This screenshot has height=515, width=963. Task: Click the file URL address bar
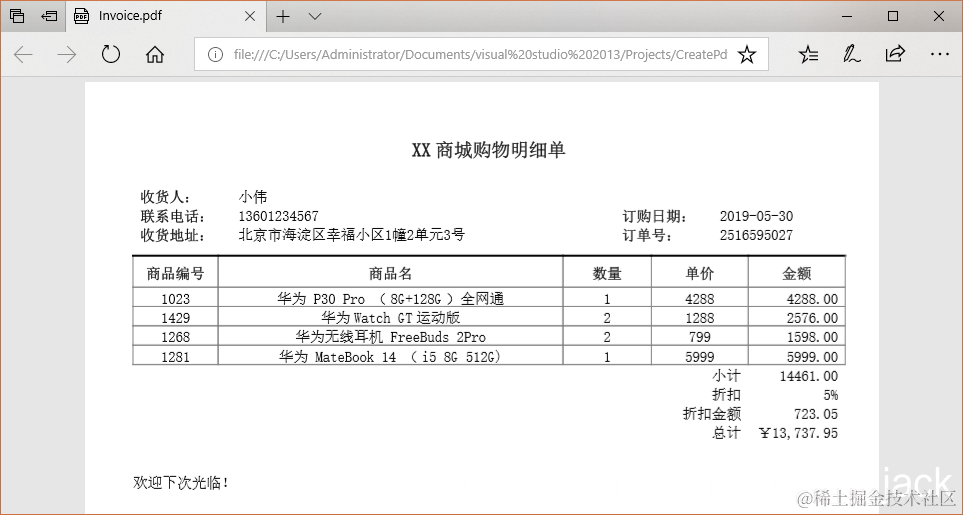click(x=480, y=55)
